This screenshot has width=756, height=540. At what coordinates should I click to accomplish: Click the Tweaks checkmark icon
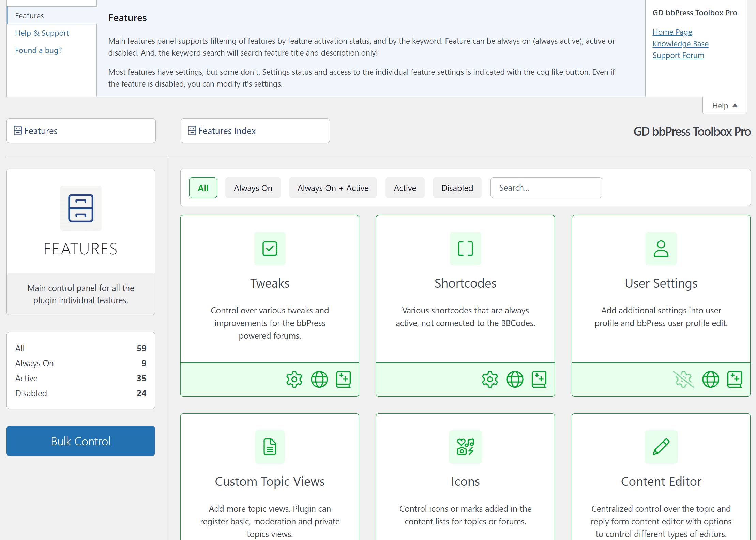tap(270, 249)
